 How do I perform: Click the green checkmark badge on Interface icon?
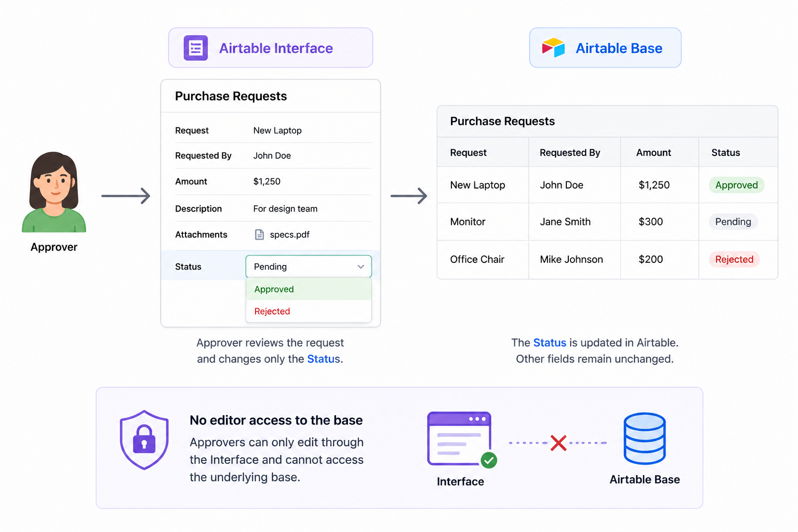(x=488, y=460)
